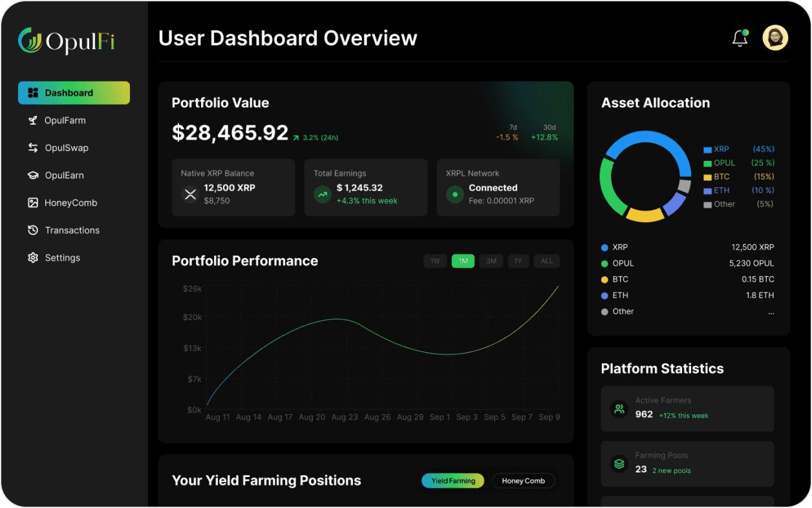Select the ALL chart range

[547, 261]
